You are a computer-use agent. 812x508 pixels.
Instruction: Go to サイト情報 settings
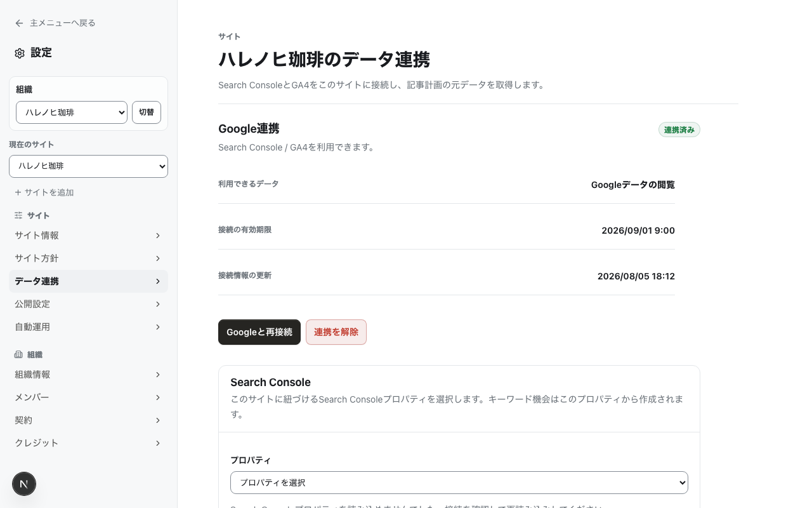tap(88, 236)
